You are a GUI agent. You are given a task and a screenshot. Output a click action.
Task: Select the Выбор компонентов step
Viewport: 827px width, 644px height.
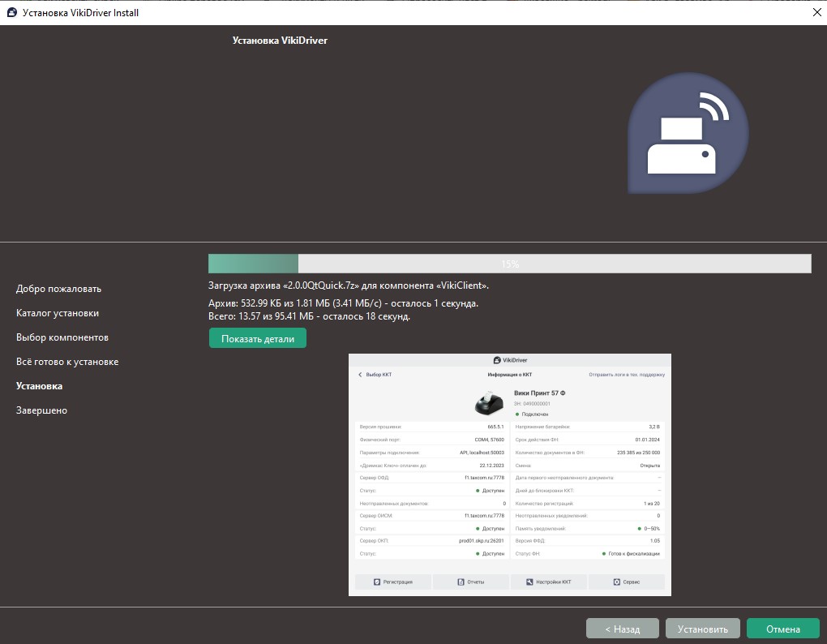[62, 337]
